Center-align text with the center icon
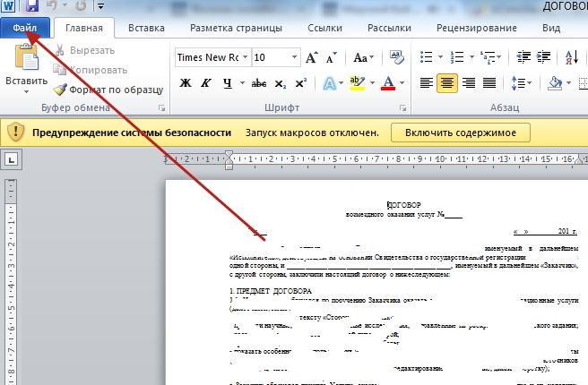Image resolution: width=588 pixels, height=385 pixels. tap(446, 83)
